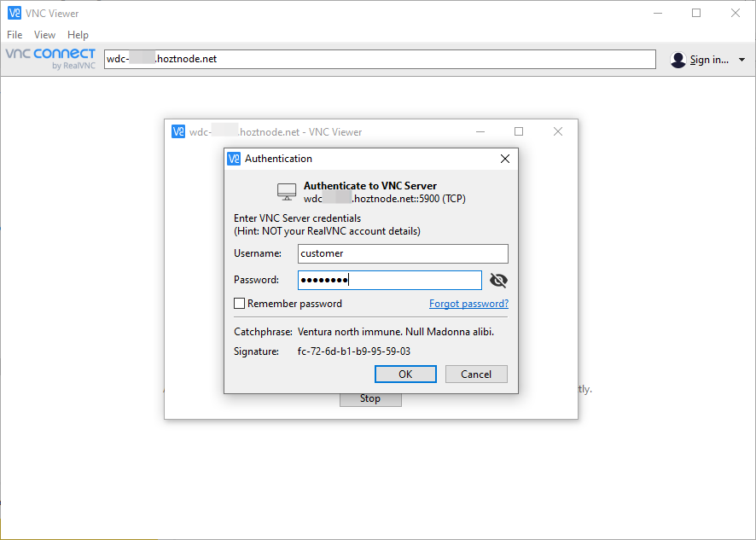Focus the Username field
The width and height of the screenshot is (756, 540).
pos(403,253)
